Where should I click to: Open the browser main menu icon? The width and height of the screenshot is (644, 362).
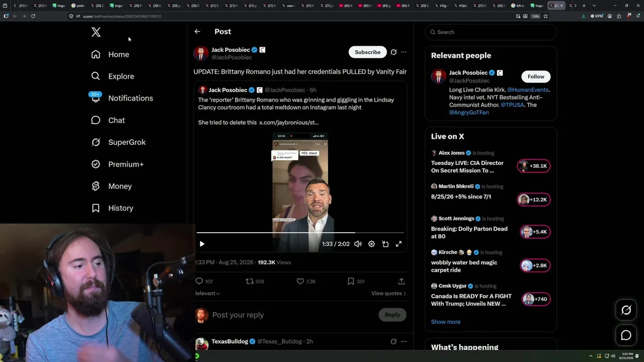pos(637,16)
